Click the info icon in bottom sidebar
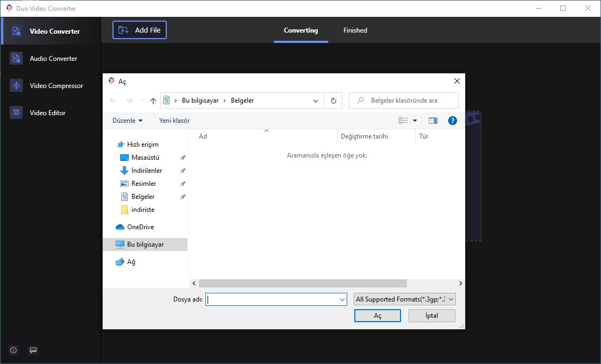 (x=14, y=350)
